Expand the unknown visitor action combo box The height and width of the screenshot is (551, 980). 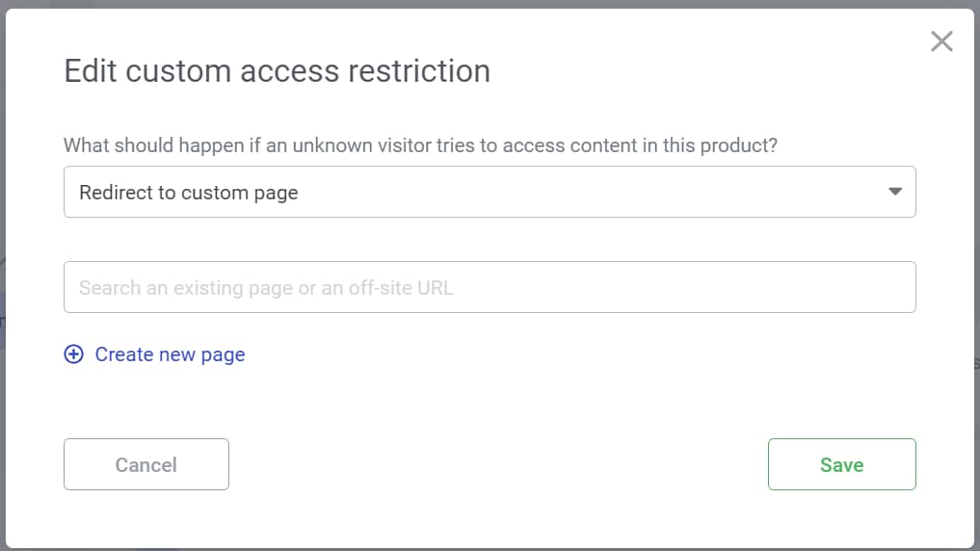[489, 192]
